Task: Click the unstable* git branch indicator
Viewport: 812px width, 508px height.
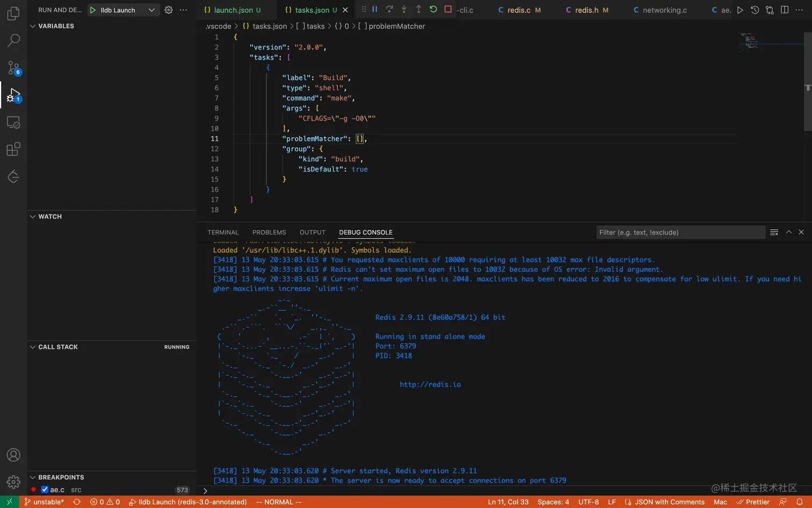Action: (x=44, y=502)
